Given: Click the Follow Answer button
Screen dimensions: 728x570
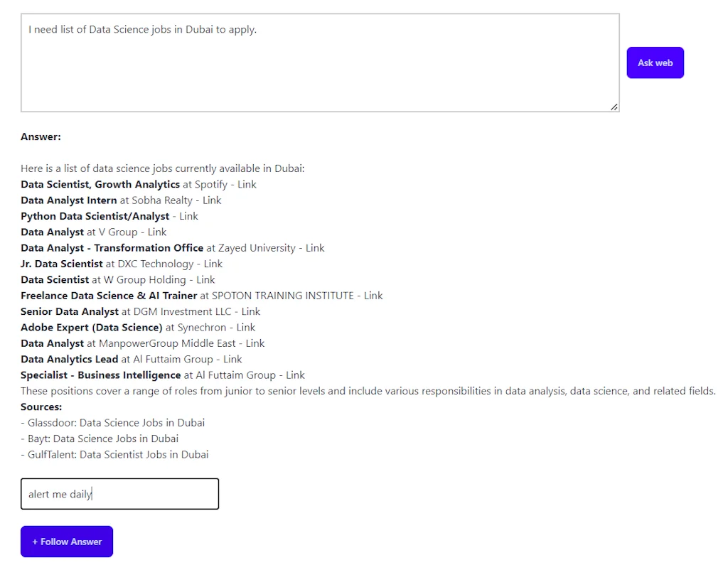Looking at the screenshot, I should point(66,541).
